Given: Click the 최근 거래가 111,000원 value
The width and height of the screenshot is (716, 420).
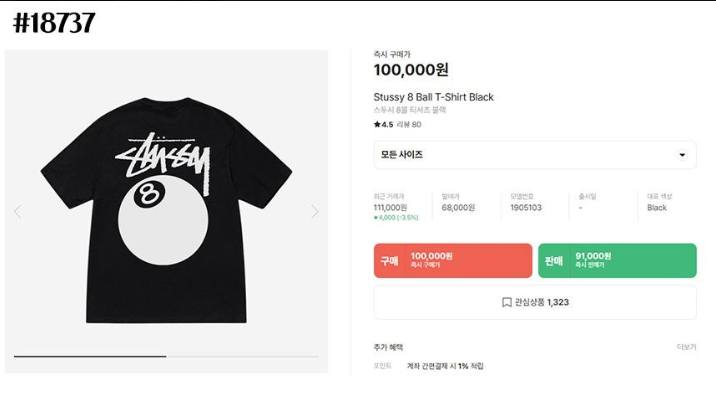Looking at the screenshot, I should click(x=390, y=208).
